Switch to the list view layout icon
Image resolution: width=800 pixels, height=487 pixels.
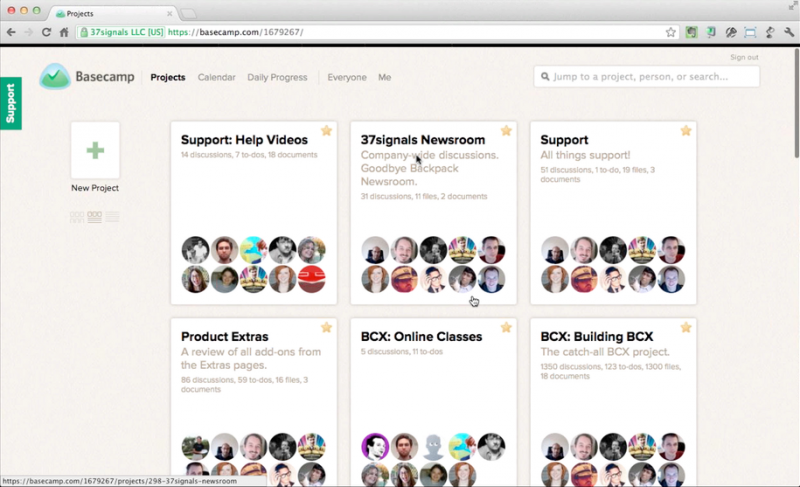pyautogui.click(x=112, y=217)
